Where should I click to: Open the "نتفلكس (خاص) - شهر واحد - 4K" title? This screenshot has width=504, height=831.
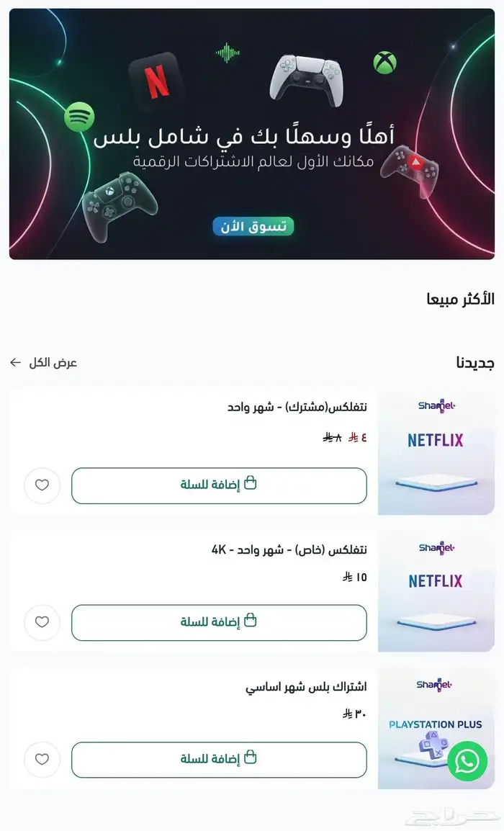[289, 550]
